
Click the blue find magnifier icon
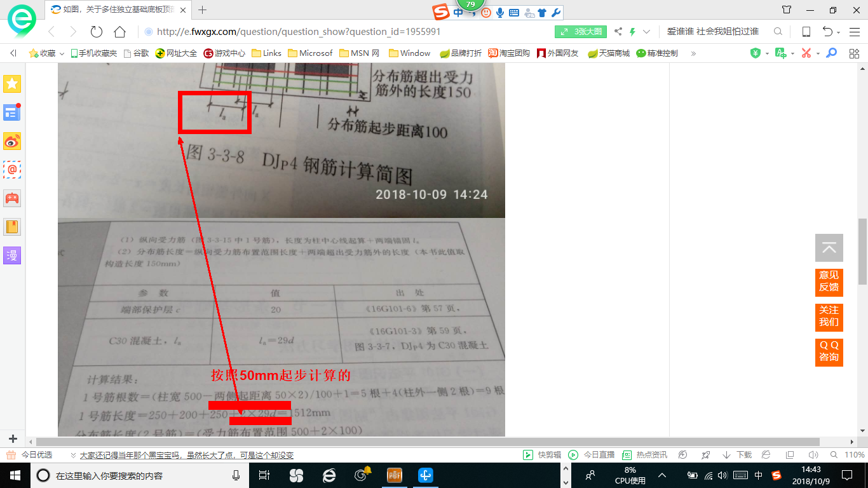coord(831,53)
